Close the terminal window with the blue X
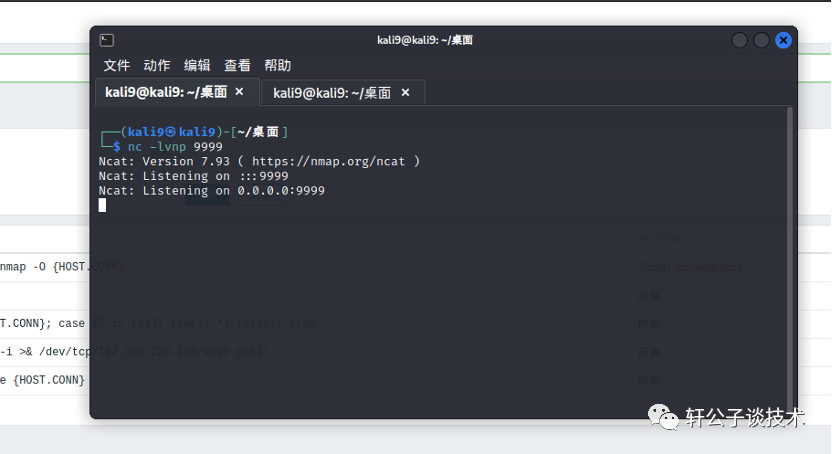Image resolution: width=832 pixels, height=454 pixels. click(783, 40)
